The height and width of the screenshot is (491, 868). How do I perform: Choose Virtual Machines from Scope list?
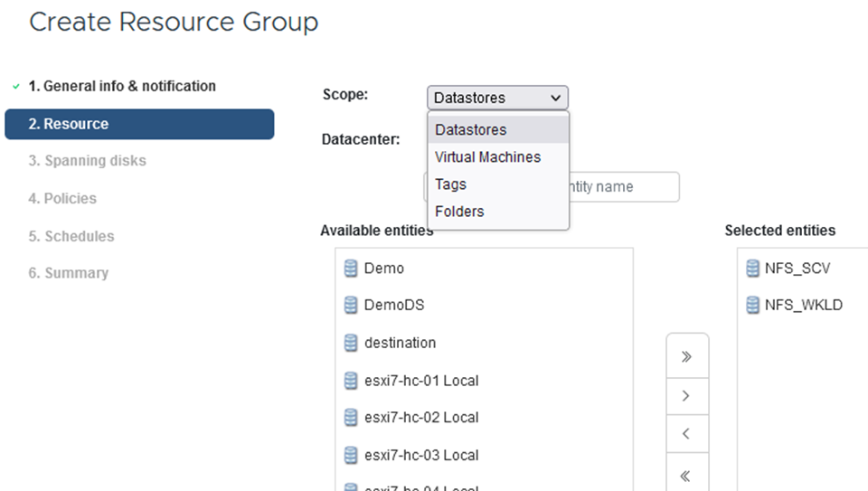[x=487, y=157]
